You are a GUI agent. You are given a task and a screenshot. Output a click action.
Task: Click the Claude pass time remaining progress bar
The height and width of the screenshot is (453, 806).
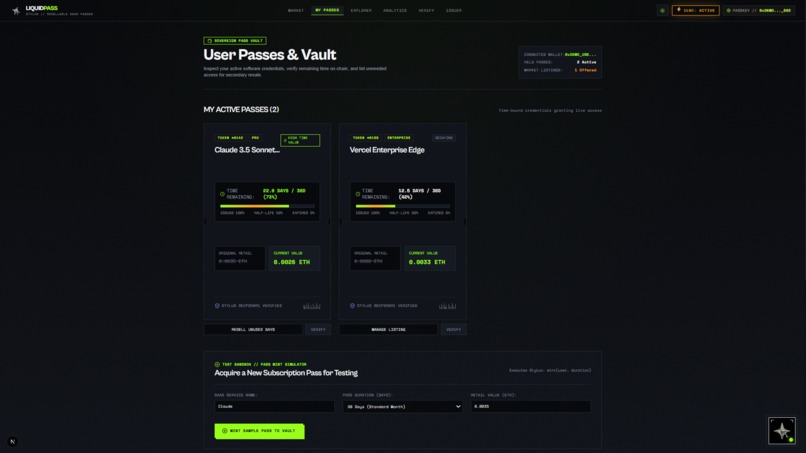tap(267, 206)
